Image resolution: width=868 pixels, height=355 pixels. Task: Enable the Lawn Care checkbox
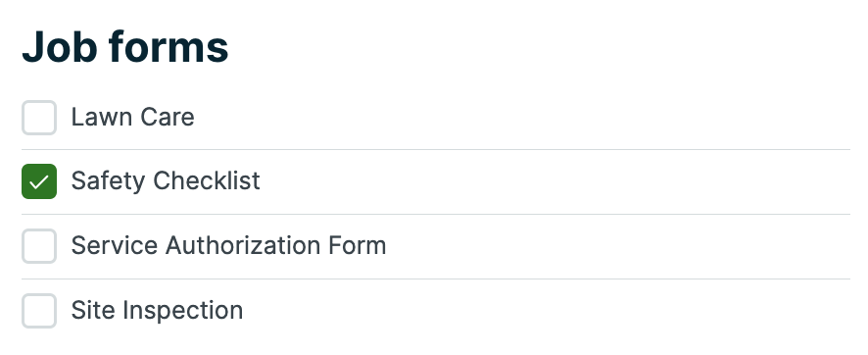pyautogui.click(x=39, y=118)
